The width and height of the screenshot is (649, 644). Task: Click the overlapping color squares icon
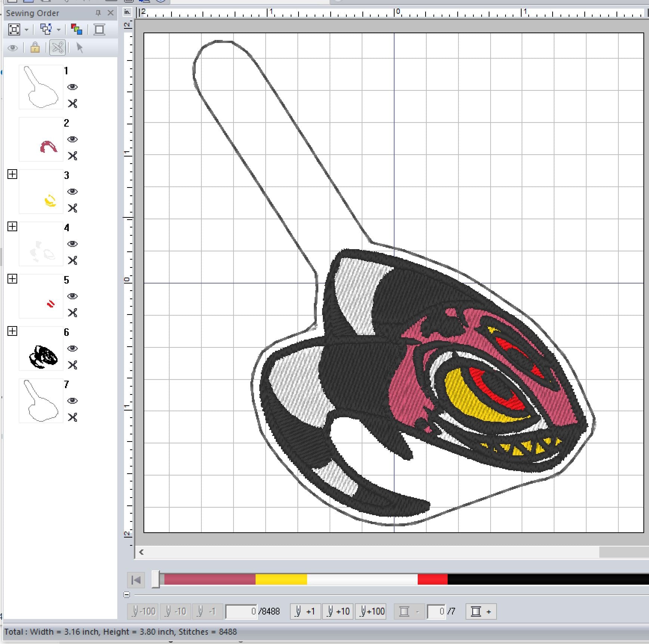pyautogui.click(x=77, y=29)
